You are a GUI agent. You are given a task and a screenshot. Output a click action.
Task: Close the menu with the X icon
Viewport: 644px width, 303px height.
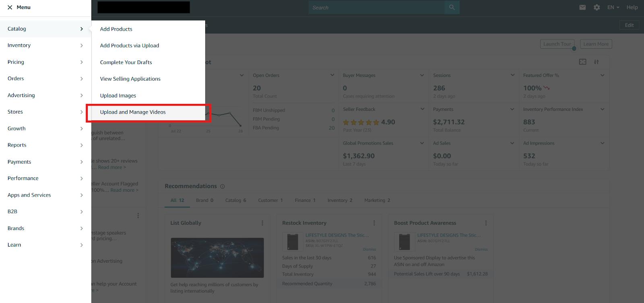[x=10, y=7]
